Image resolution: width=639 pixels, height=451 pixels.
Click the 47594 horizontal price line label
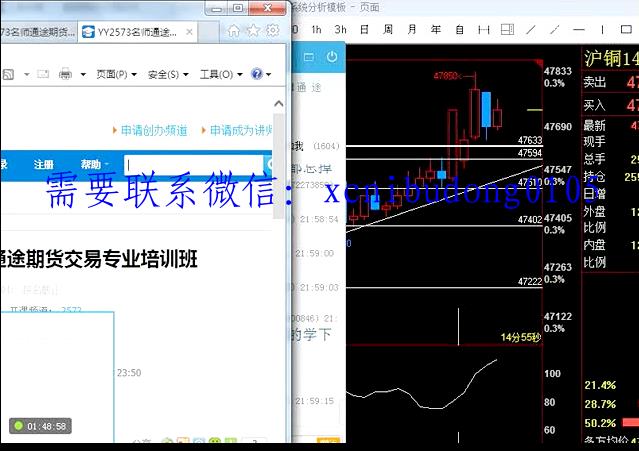(530, 153)
